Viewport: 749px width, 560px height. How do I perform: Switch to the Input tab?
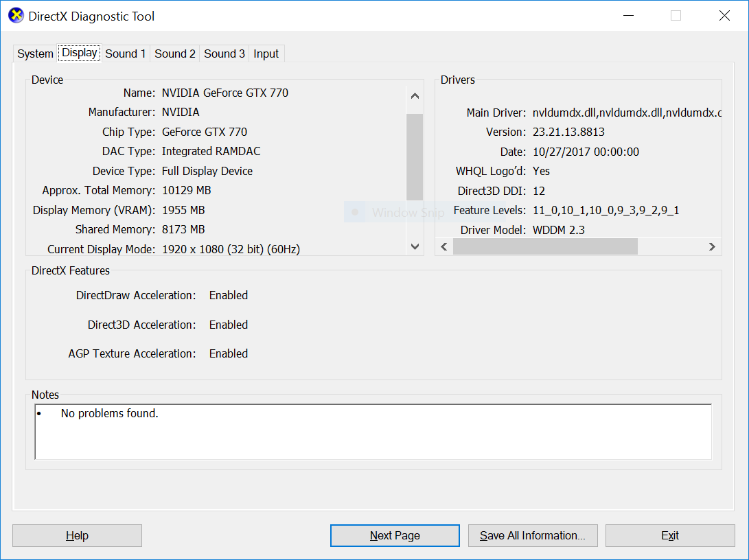click(266, 54)
